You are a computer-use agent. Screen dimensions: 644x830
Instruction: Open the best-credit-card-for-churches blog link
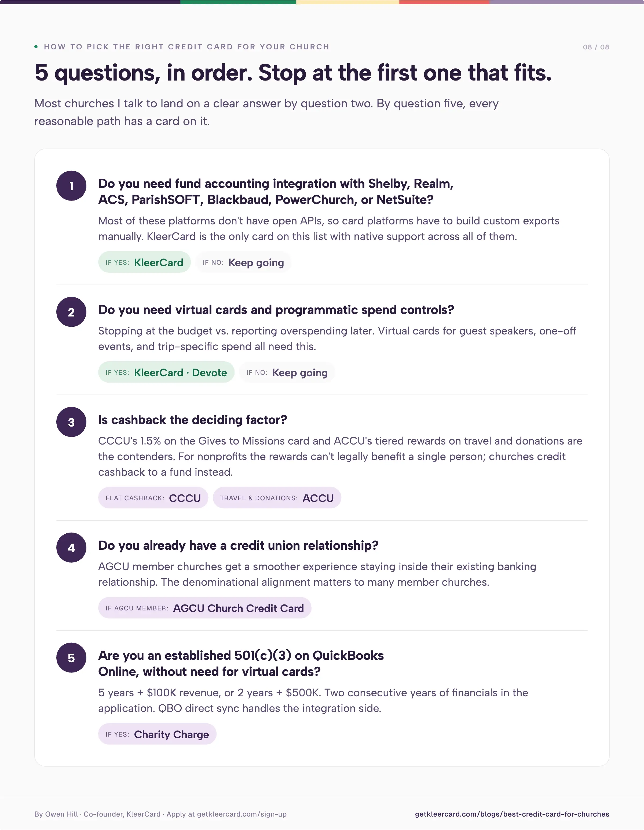512,814
